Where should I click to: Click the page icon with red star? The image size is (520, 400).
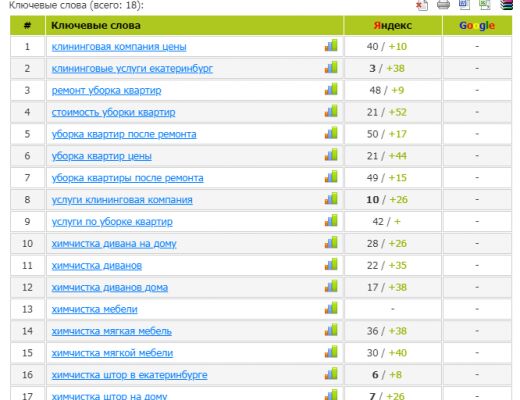point(422,5)
